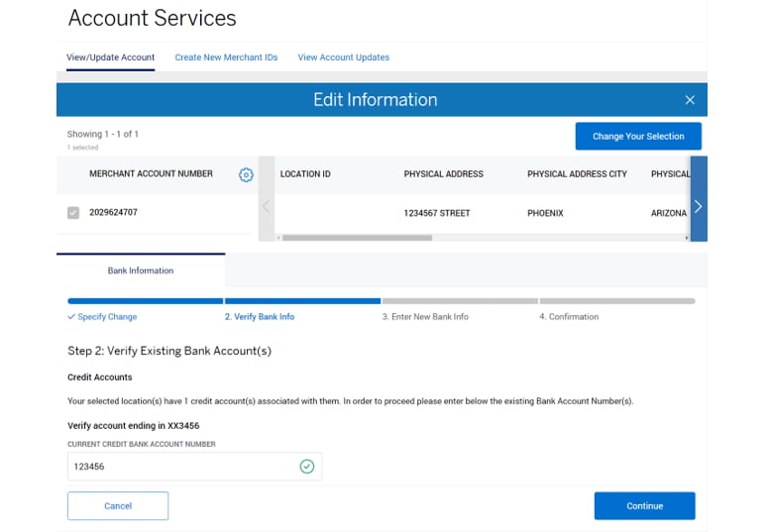
Task: Jump to Enter New Bank Info step
Action: pyautogui.click(x=425, y=317)
